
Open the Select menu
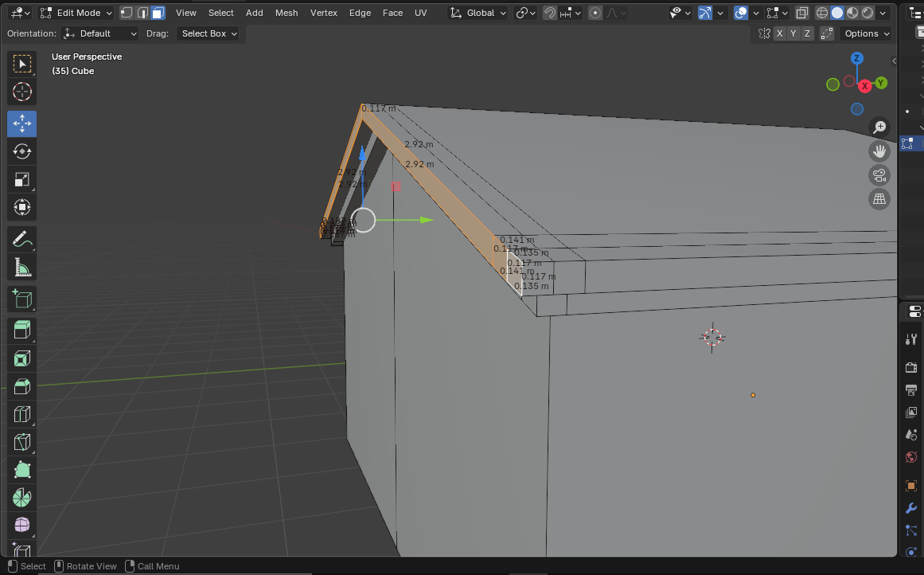221,13
